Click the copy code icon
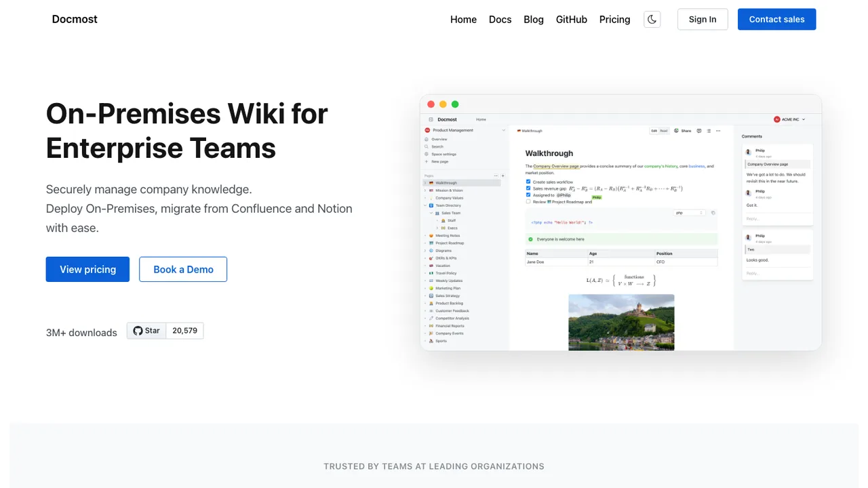The height and width of the screenshot is (488, 868). click(x=713, y=213)
